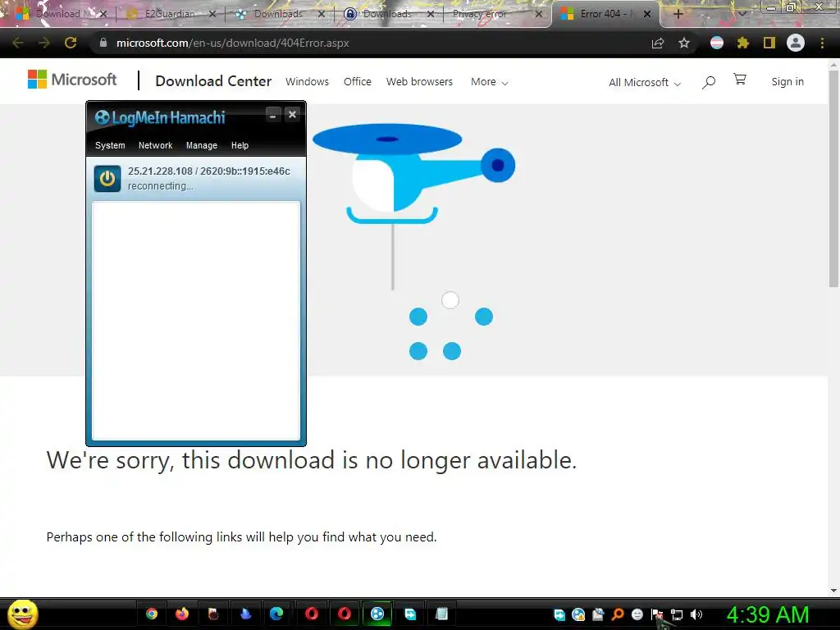Switch to the E2Guardian tab
840x630 pixels.
pyautogui.click(x=169, y=14)
